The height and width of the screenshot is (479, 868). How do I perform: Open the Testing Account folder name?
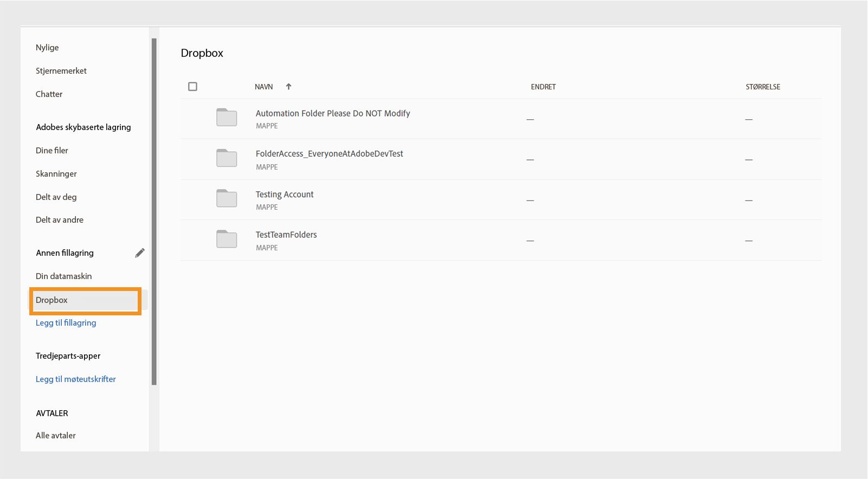tap(285, 195)
